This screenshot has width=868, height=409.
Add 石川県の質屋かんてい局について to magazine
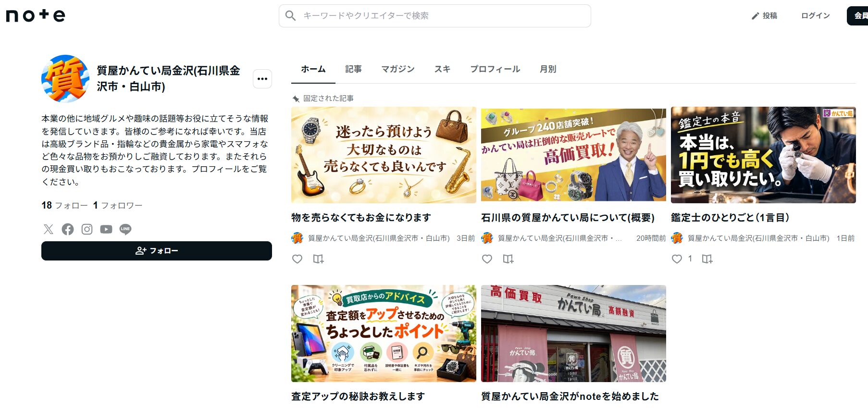point(508,259)
